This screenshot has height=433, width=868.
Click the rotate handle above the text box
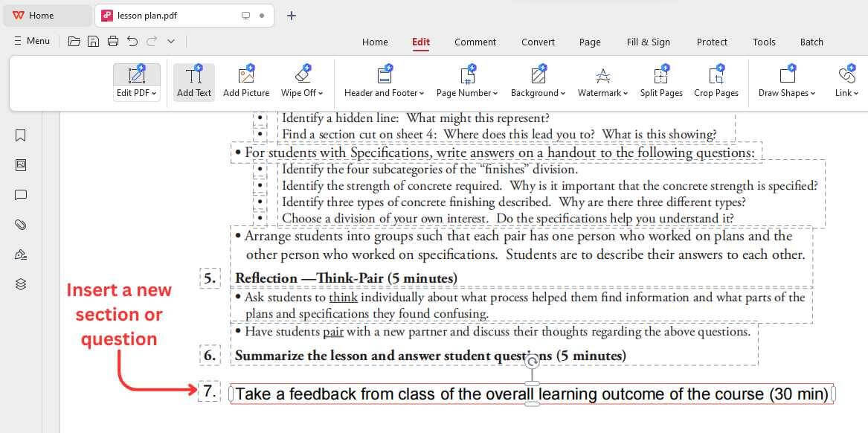click(532, 362)
